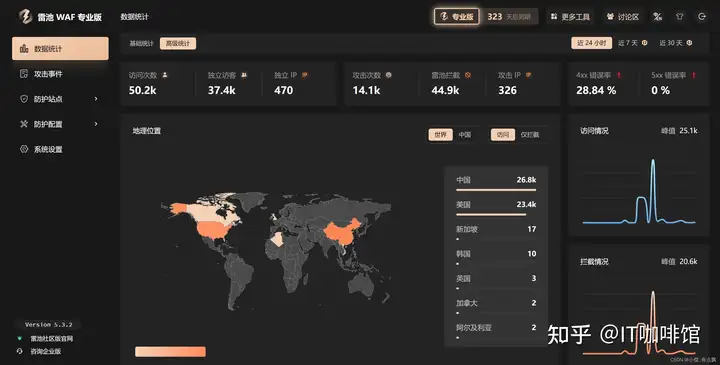This screenshot has height=365, width=720.
Task: Click the 讨论区 community icon
Action: click(623, 17)
